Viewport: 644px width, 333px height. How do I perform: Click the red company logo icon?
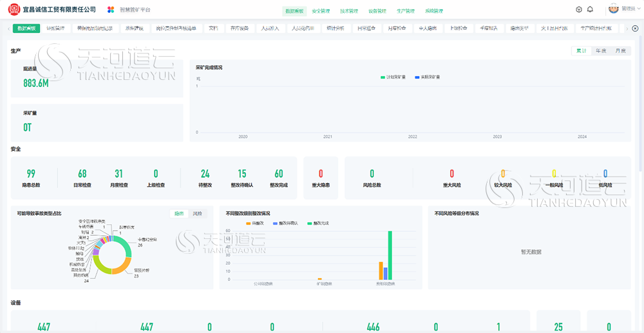point(14,8)
